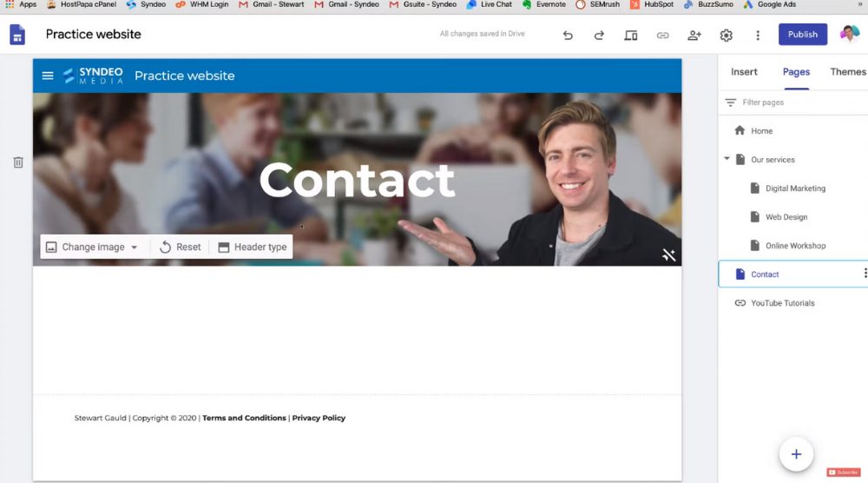Click the YouTube Tutorials link icon
The width and height of the screenshot is (868, 483).
click(x=740, y=303)
